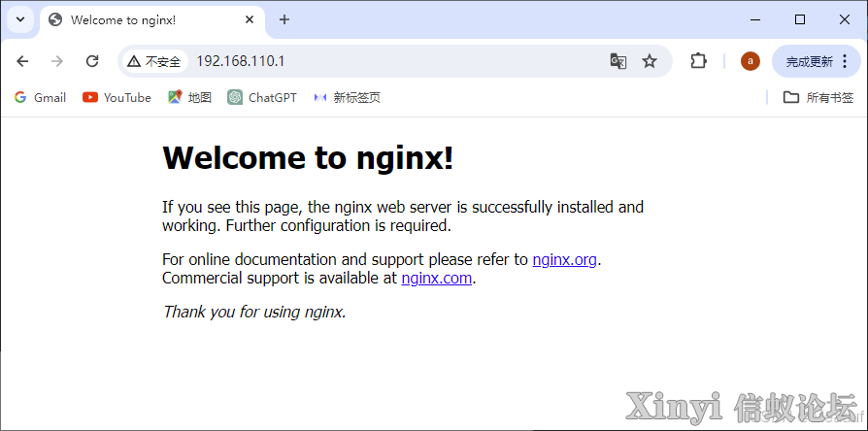Image resolution: width=868 pixels, height=431 pixels.
Task: Open the profile avatar 'a'
Action: pyautogui.click(x=751, y=61)
